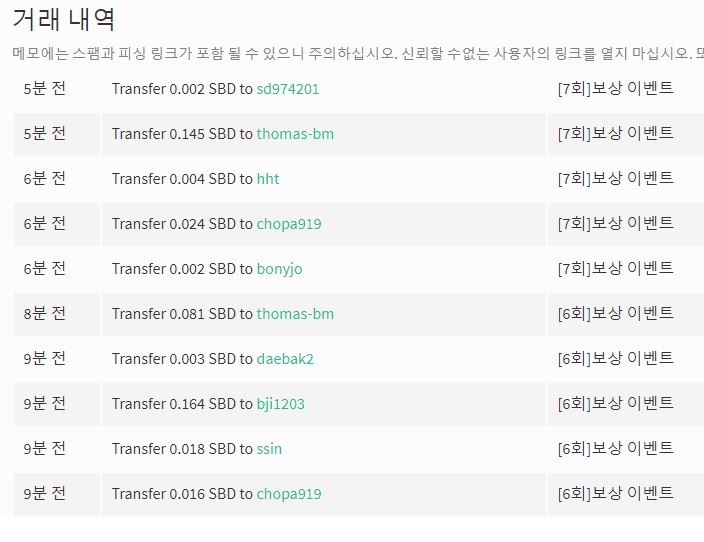
Task: Open chopa919 link in 0.016 SBD transfer
Action: pyautogui.click(x=289, y=493)
